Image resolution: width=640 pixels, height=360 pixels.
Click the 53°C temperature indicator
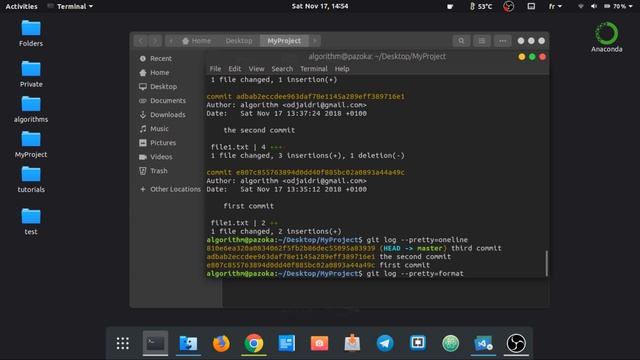pyautogui.click(x=481, y=7)
